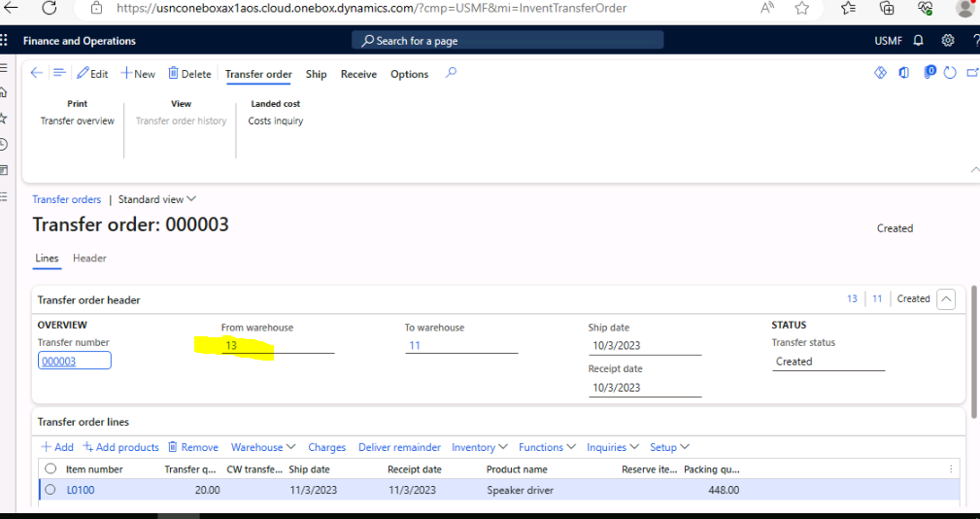Image resolution: width=980 pixels, height=519 pixels.
Task: Open in Microsoft Office icon
Action: pyautogui.click(x=903, y=73)
